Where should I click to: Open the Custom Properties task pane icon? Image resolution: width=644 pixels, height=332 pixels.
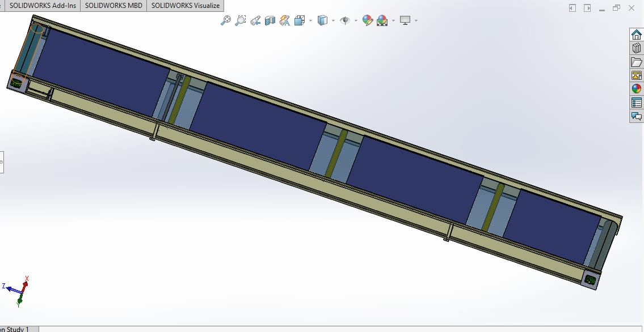click(x=636, y=103)
